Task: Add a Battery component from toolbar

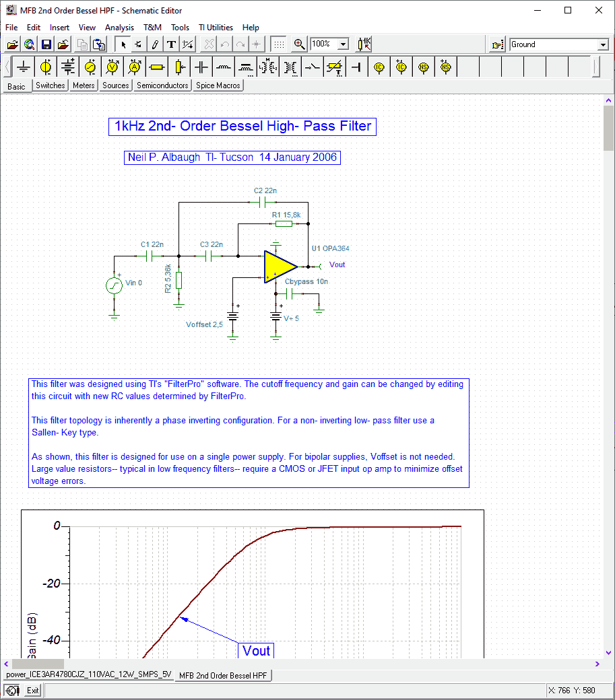Action: (68, 67)
